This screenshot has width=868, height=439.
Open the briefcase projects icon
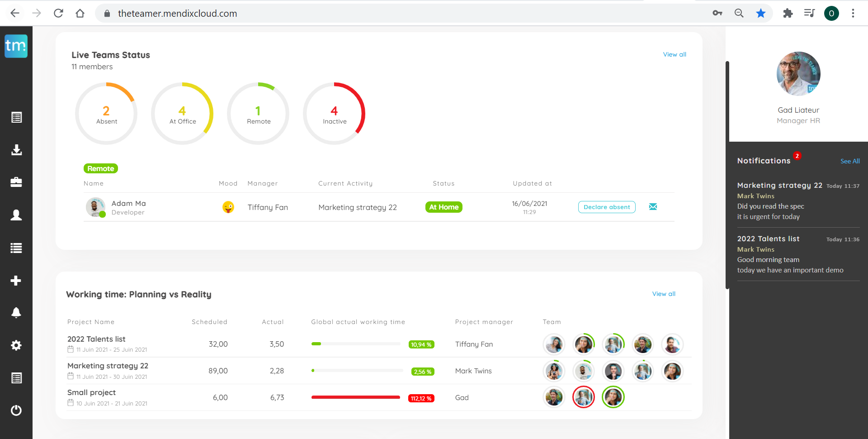click(x=16, y=182)
